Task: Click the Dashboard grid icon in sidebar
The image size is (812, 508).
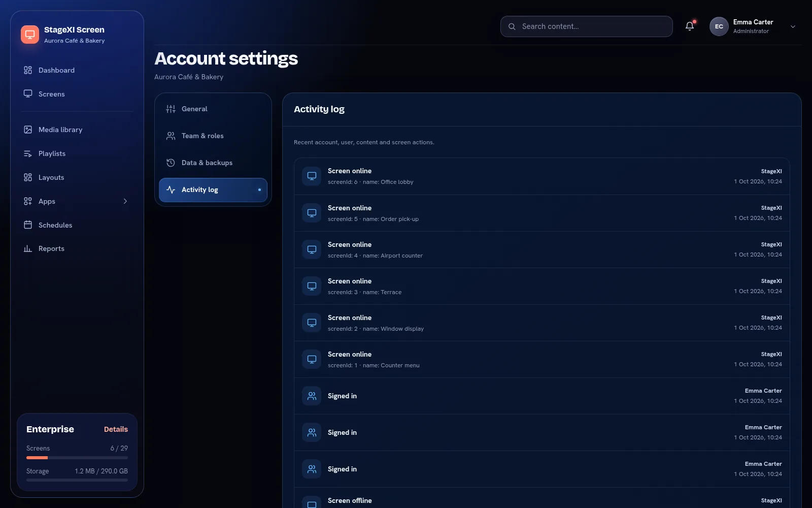Action: tap(28, 70)
